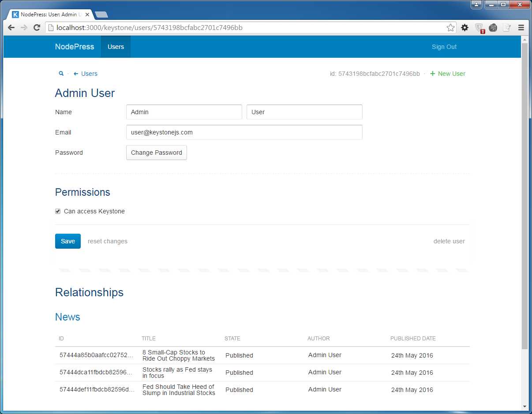
Task: Click delete user
Action: click(449, 241)
